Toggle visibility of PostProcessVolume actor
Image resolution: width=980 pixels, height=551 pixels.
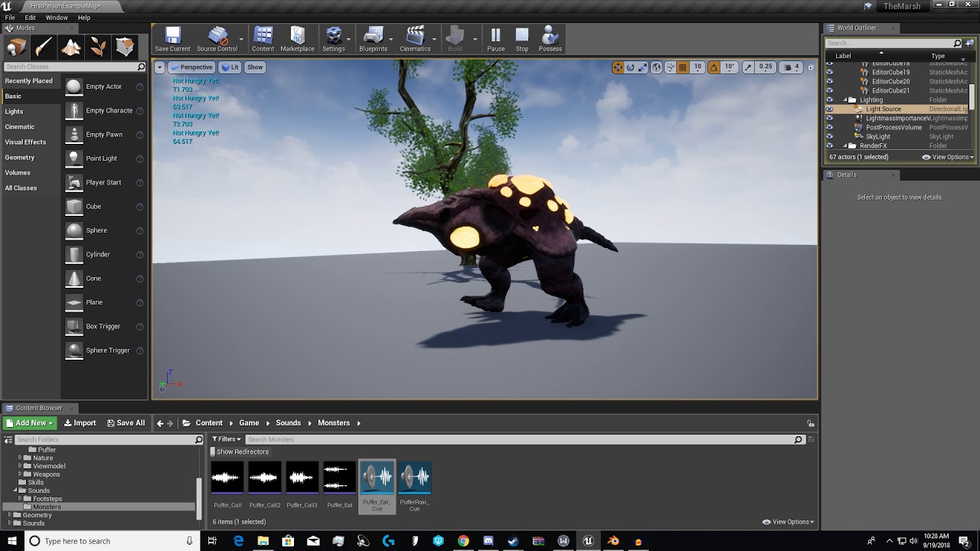pos(829,127)
